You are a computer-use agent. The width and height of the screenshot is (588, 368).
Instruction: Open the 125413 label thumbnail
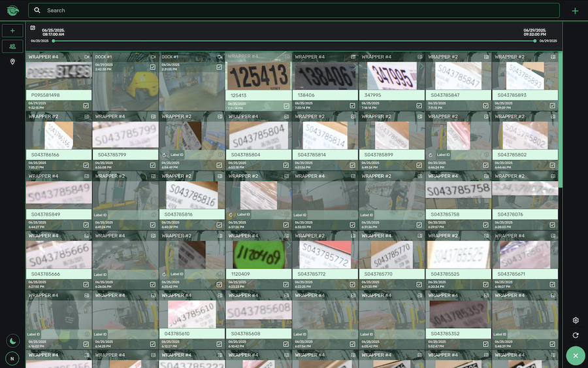pos(258,76)
